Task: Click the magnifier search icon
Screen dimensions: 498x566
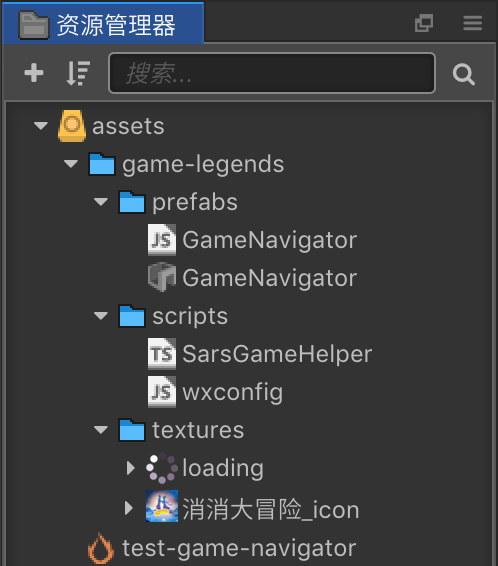Action: 464,74
